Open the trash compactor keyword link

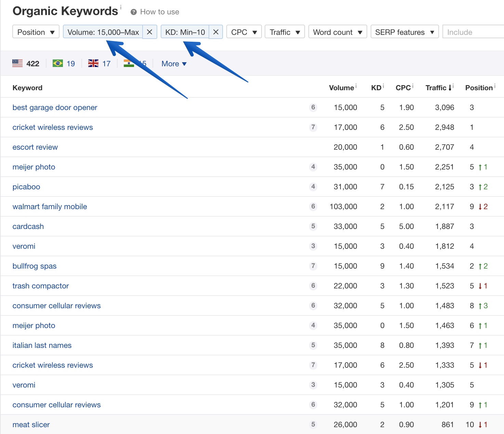tap(41, 286)
